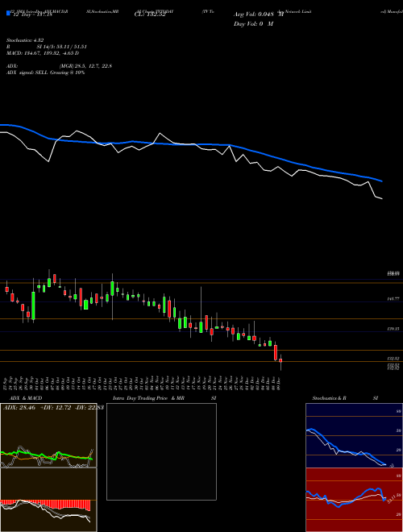Image resolution: width=403 pixels, height=532 pixels.
Task: Click the 132.52 price axis label
Action: (394, 358)
